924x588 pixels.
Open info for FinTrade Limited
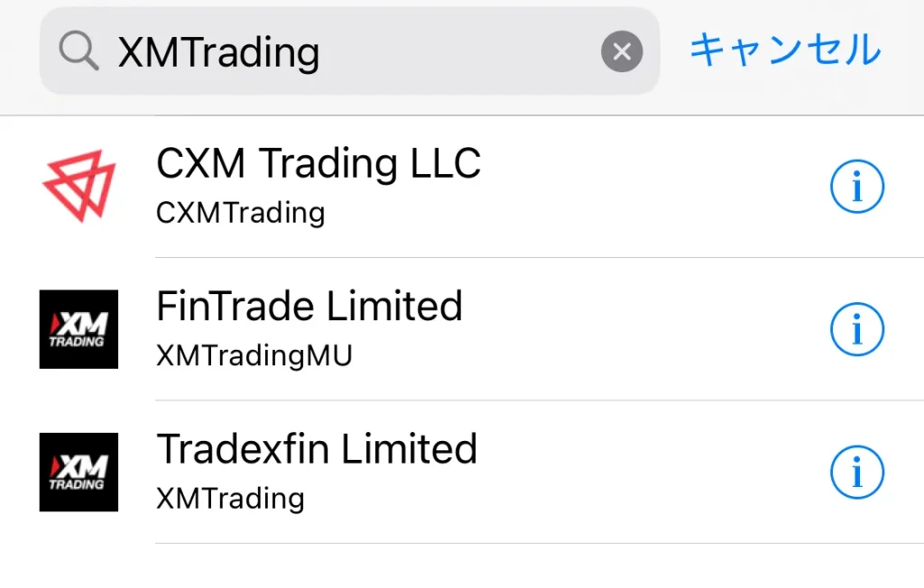[857, 329]
